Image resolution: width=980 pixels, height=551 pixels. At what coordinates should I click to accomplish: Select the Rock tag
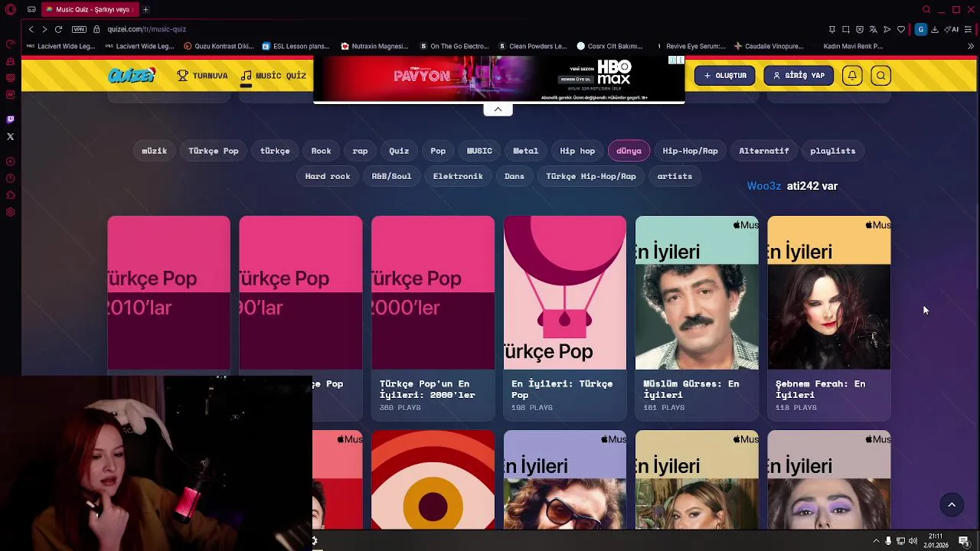click(321, 151)
